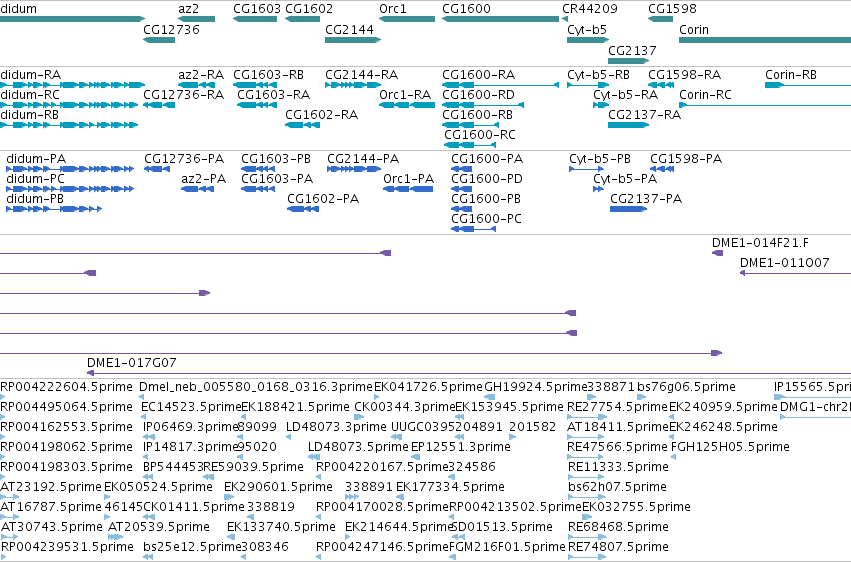Select the az2-PA protein label
851x562 pixels.
(204, 179)
